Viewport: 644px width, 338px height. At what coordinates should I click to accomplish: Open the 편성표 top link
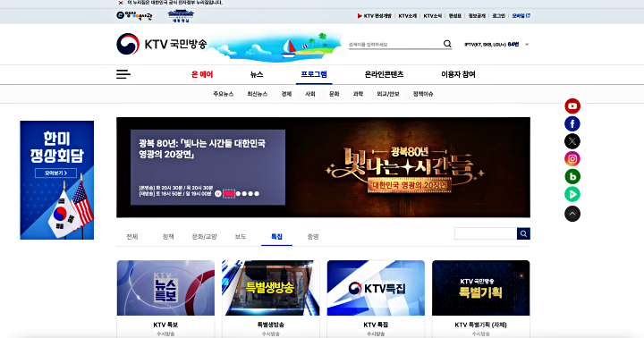click(455, 16)
